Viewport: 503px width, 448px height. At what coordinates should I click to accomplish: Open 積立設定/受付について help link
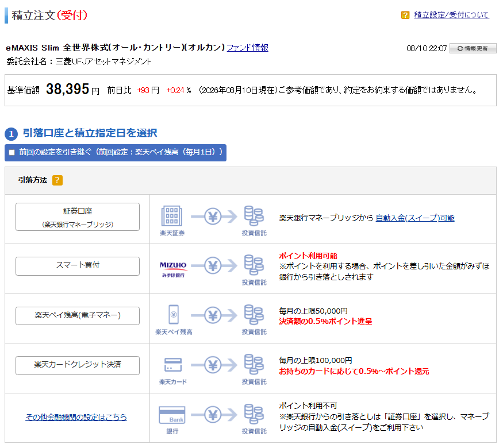point(451,15)
